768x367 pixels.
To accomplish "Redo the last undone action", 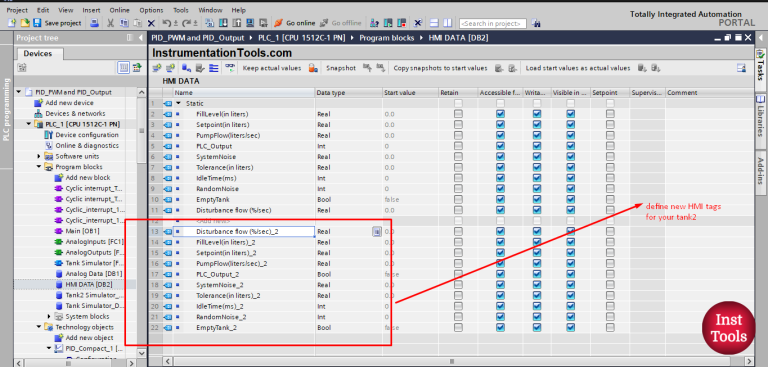I will pyautogui.click(x=186, y=23).
